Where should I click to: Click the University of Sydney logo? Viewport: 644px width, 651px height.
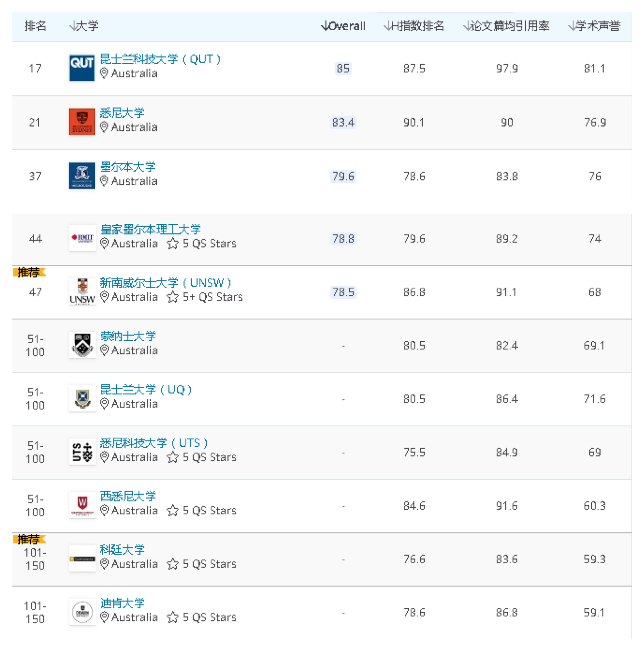point(82,122)
